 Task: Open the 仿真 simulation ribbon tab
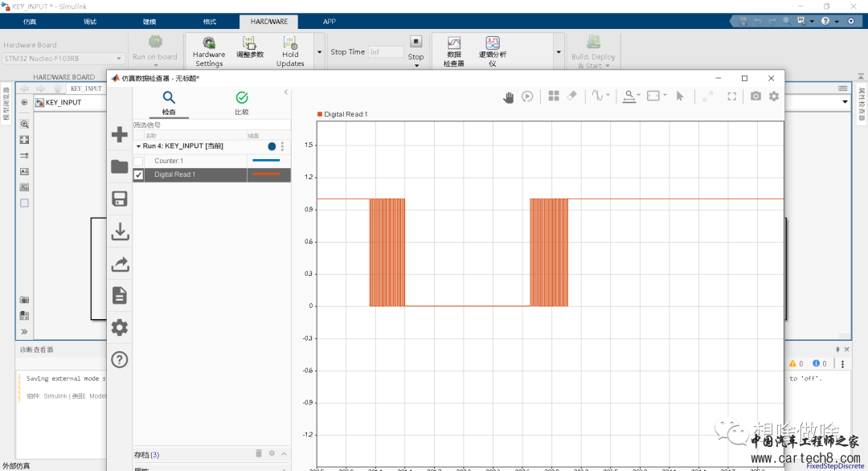coord(30,22)
